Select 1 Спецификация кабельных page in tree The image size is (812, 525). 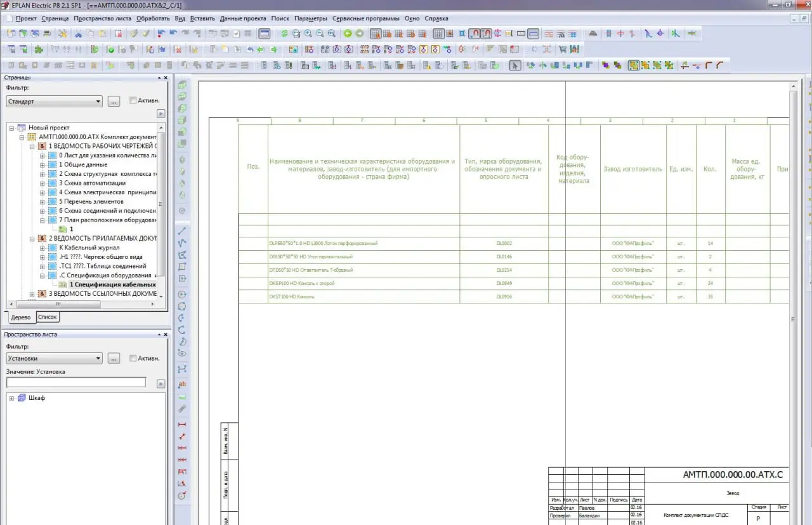112,284
